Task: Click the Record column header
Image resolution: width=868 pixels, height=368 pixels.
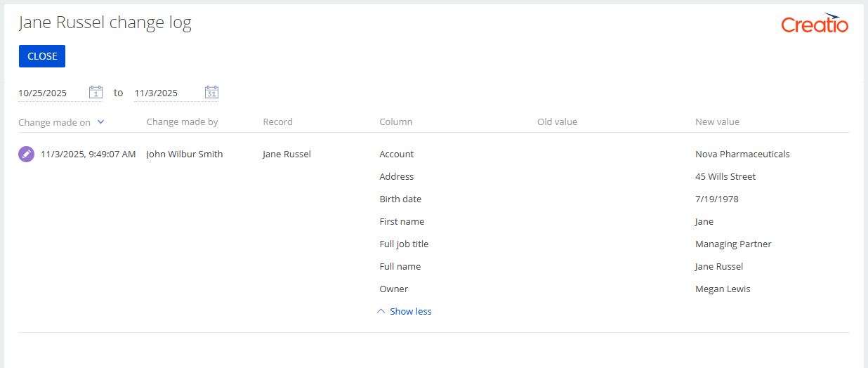Action: pos(277,121)
